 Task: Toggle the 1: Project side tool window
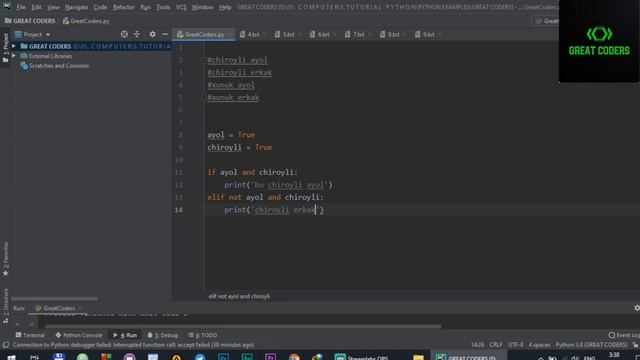click(x=5, y=48)
